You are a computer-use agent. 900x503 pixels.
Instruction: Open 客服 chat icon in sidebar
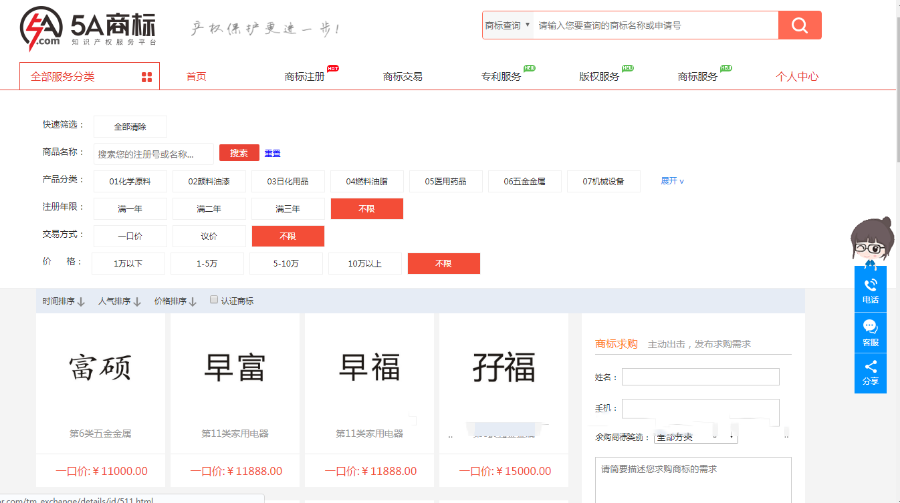click(x=870, y=330)
